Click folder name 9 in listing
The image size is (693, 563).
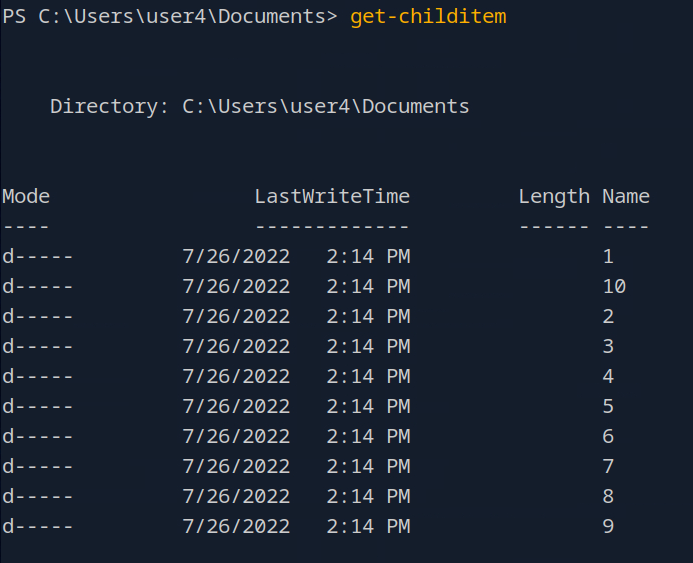point(608,527)
